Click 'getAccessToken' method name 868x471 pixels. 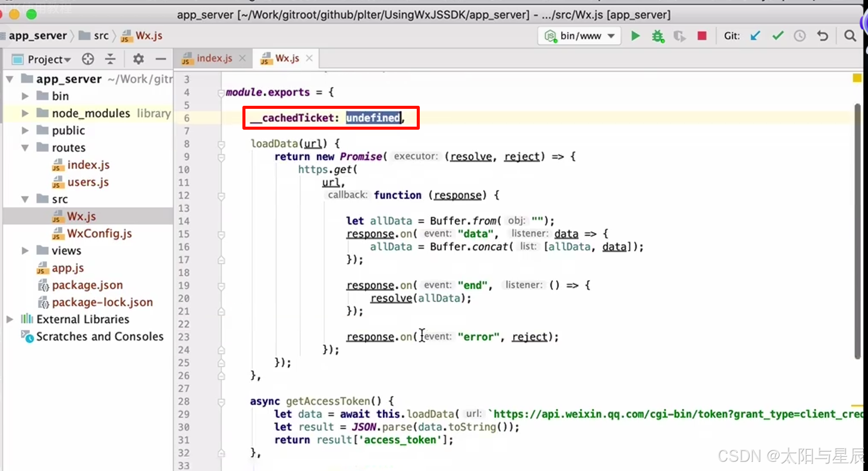328,401
